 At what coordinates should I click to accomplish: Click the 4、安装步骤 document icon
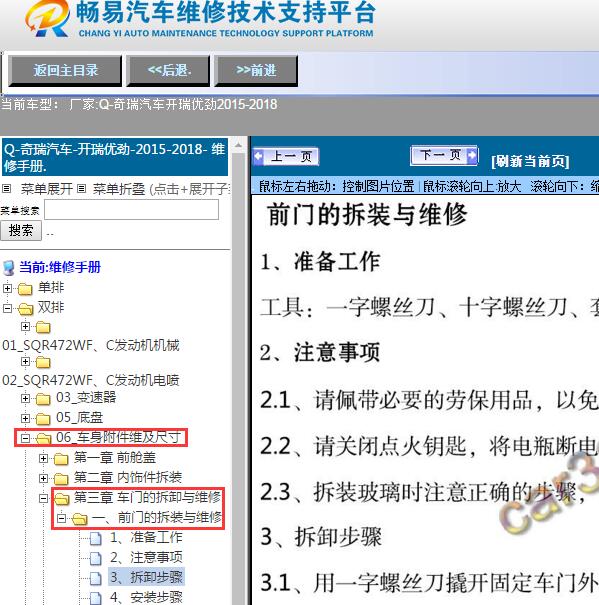(x=95, y=598)
